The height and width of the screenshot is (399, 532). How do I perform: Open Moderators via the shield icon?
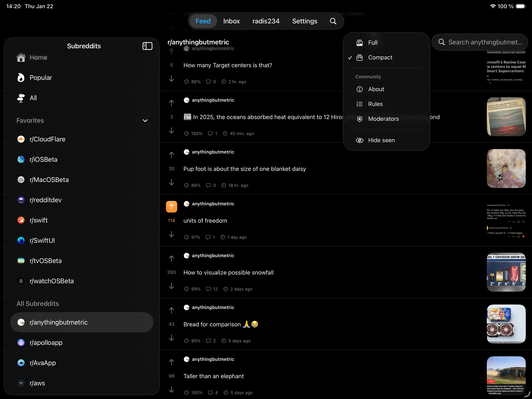tap(359, 119)
